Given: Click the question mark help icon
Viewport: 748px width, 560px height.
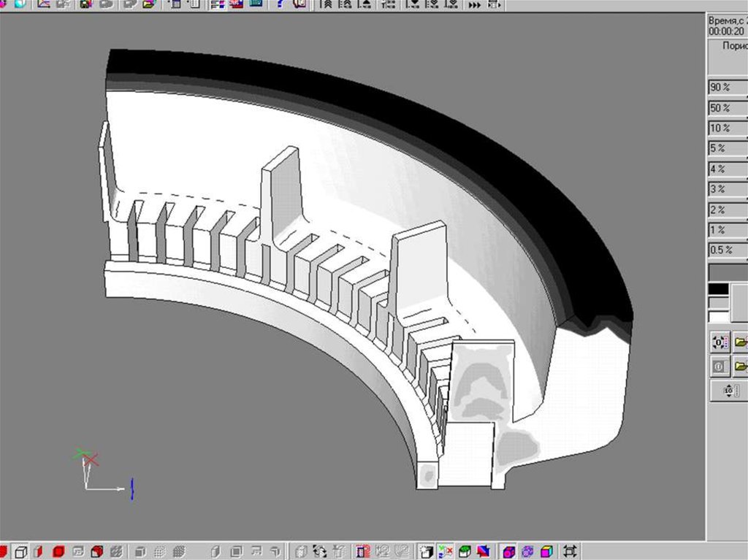Looking at the screenshot, I should click(x=281, y=4).
